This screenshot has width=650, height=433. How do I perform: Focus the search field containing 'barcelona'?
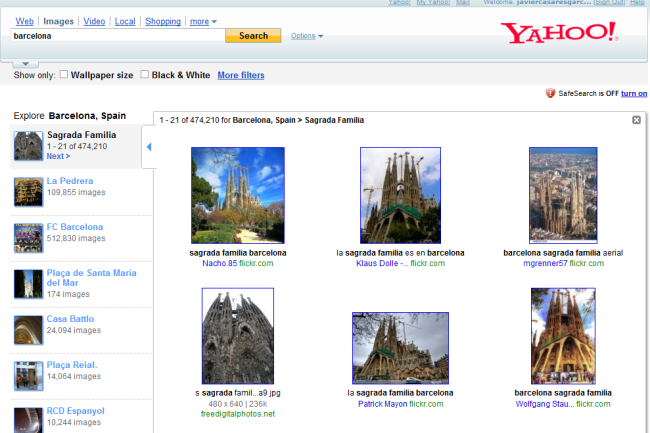[x=118, y=36]
